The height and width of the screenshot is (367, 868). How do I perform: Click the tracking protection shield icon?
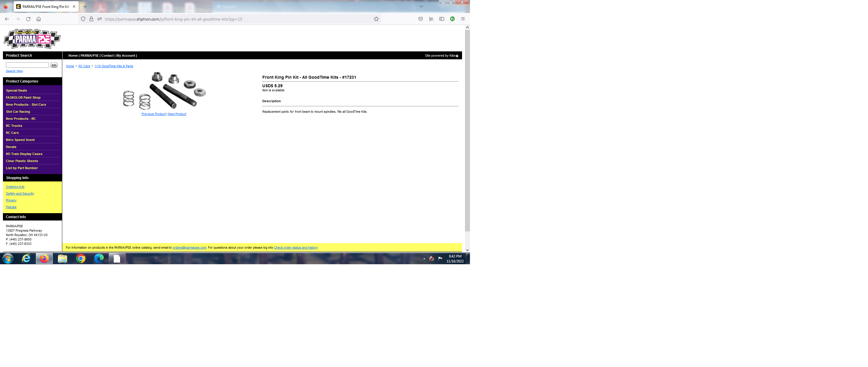(x=83, y=19)
